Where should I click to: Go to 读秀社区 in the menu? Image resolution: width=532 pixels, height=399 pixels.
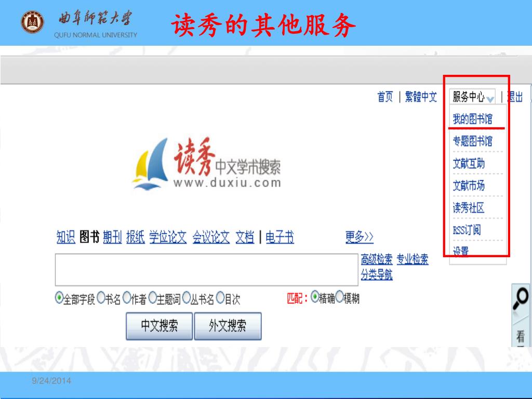coord(468,208)
